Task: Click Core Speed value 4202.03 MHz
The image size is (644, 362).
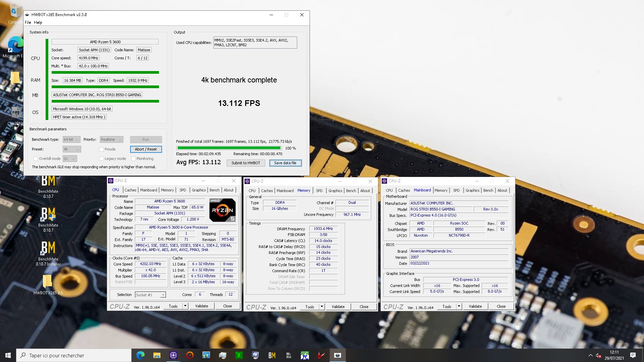Action: (151, 264)
